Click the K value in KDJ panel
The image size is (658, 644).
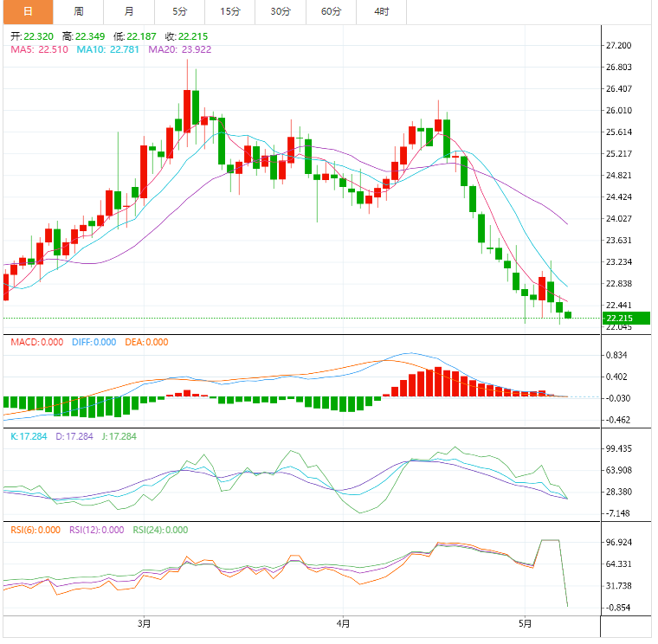pyautogui.click(x=29, y=436)
